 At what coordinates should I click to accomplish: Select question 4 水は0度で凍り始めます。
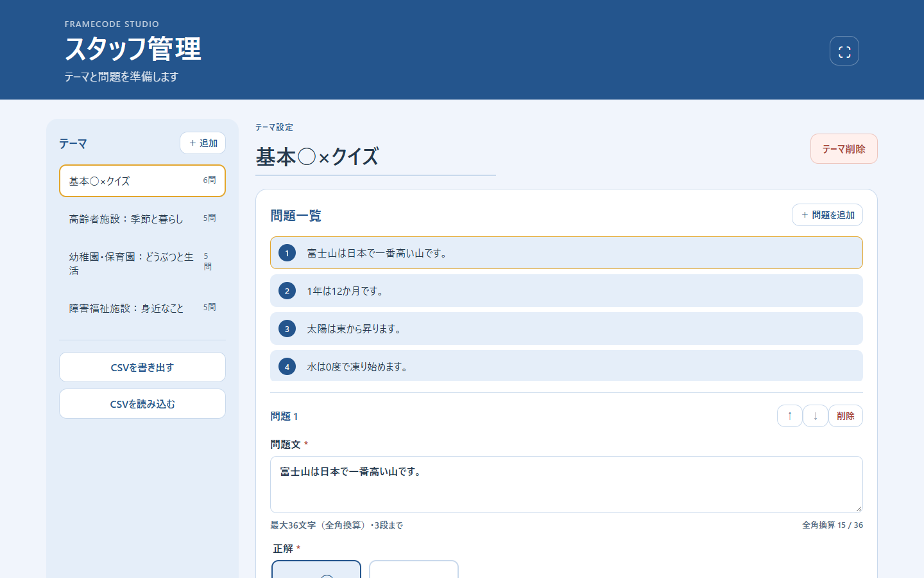[567, 366]
